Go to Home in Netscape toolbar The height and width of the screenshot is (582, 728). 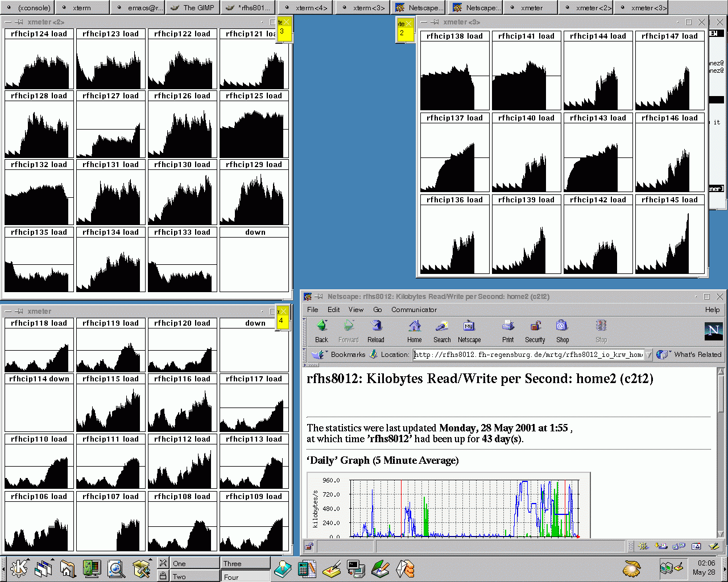point(415,331)
